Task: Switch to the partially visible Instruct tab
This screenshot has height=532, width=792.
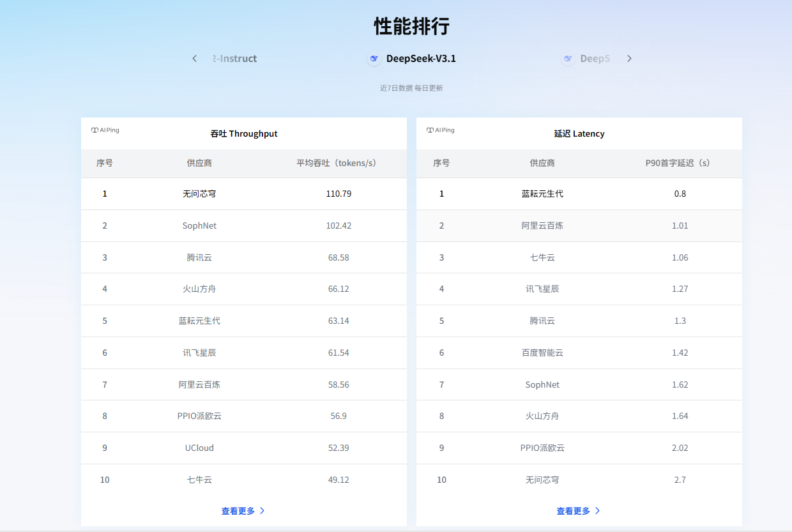Action: coord(235,59)
